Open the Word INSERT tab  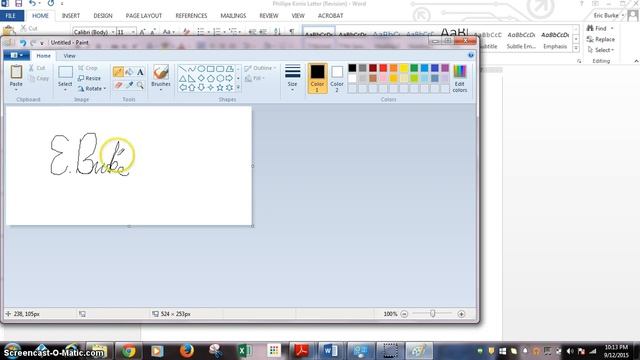[x=71, y=16]
